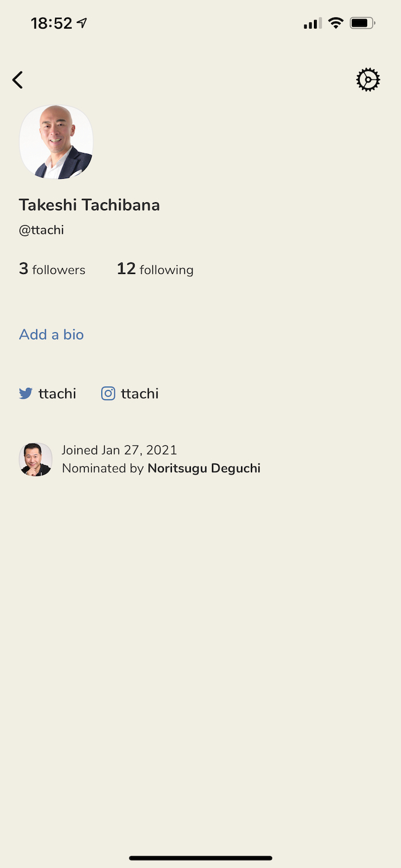This screenshot has height=868, width=401.
Task: Tap the Add a bio link
Action: click(x=52, y=335)
